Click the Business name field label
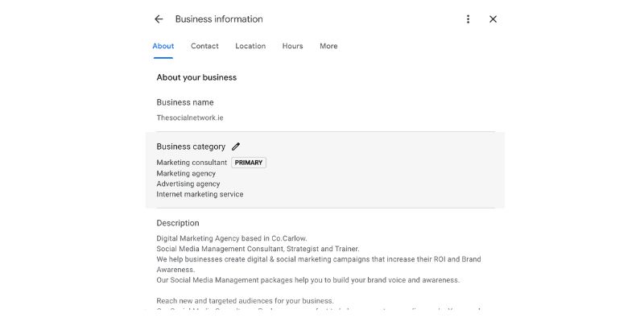Screen dimensions: 644x322 pyautogui.click(x=185, y=102)
